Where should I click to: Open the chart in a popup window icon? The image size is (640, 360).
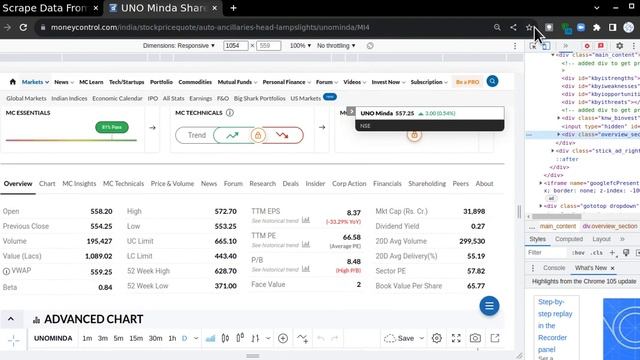tap(495, 338)
